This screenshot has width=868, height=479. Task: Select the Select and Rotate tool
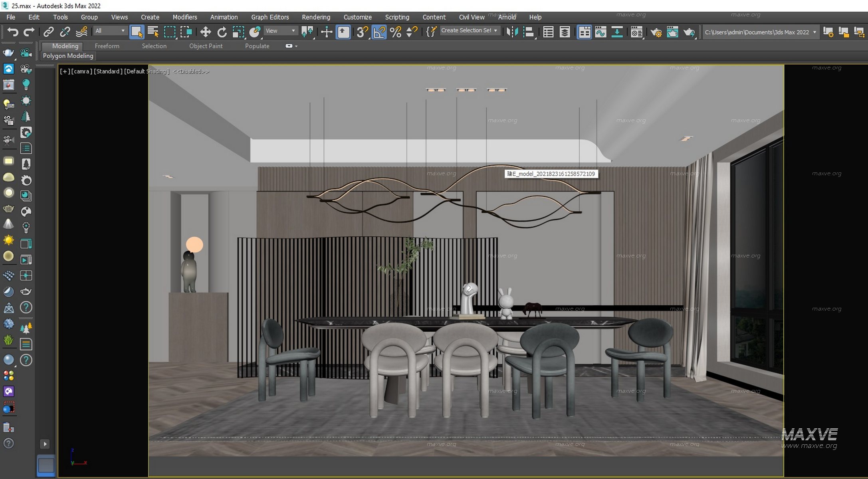coord(222,32)
